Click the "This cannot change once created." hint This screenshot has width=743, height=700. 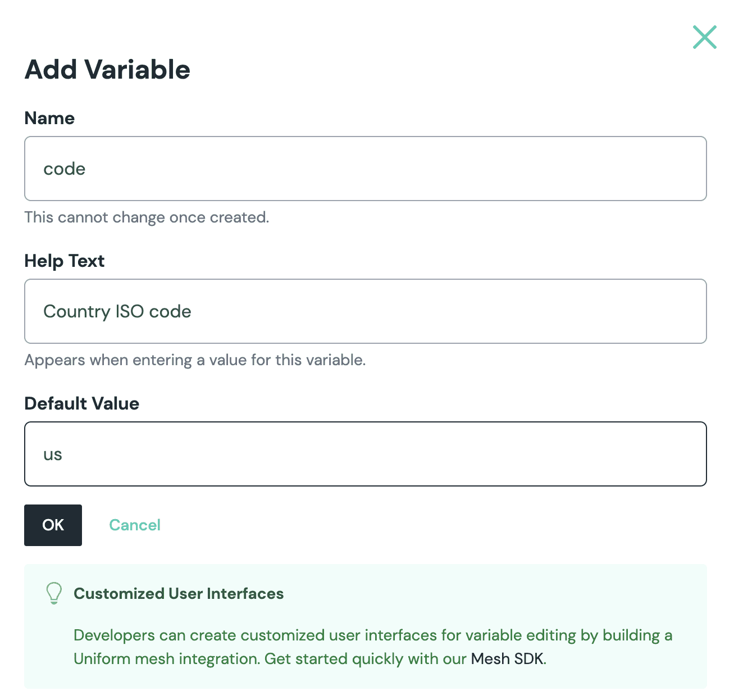click(147, 217)
